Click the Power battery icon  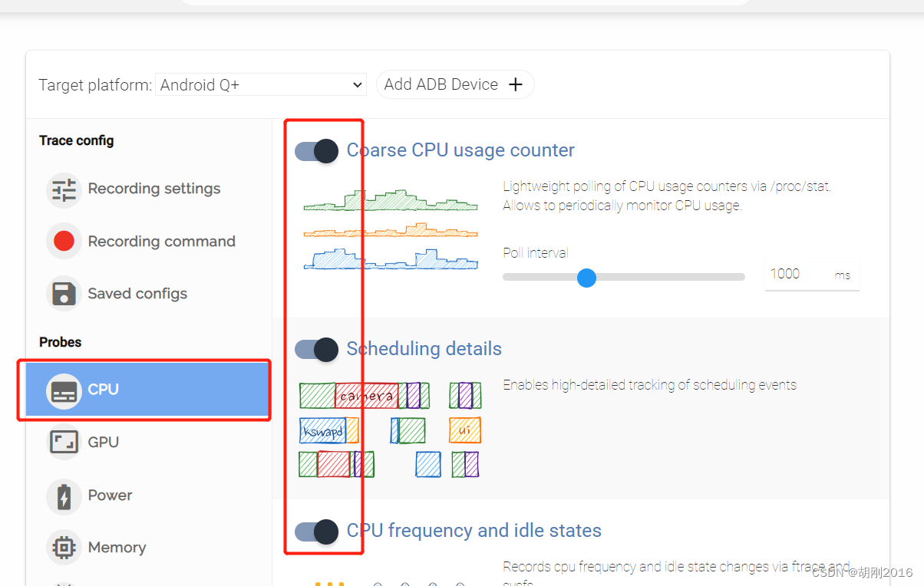[x=64, y=495]
